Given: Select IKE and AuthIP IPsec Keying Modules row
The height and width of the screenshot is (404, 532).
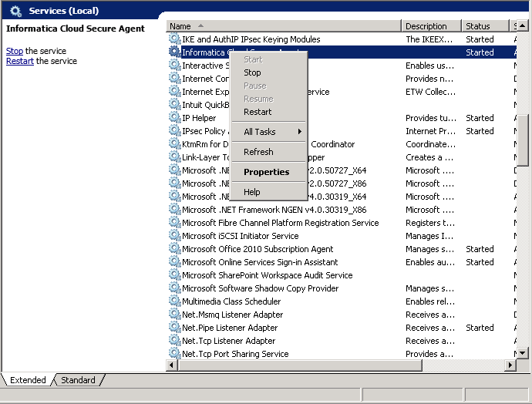Looking at the screenshot, I should pos(251,39).
